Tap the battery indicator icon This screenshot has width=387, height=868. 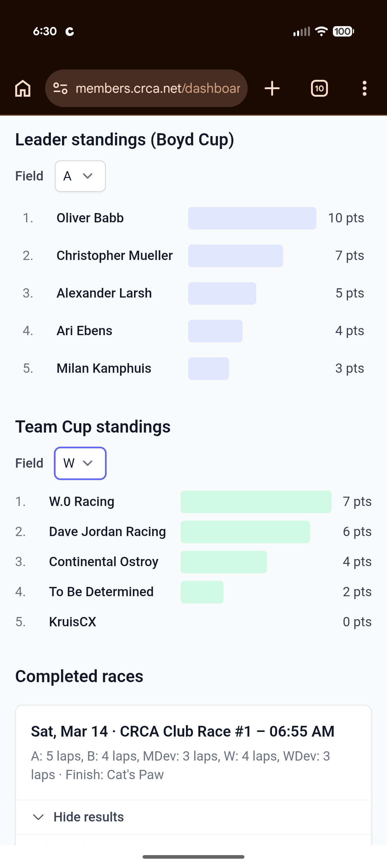[x=343, y=32]
